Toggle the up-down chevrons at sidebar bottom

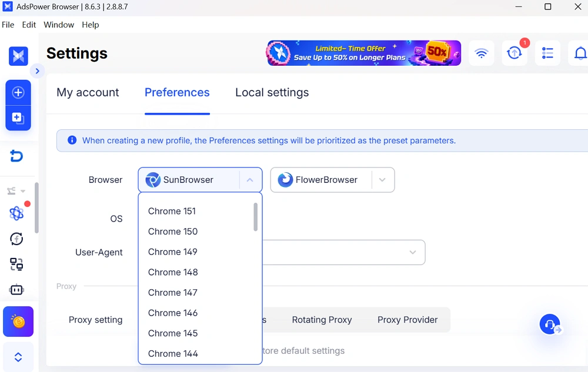[x=18, y=357]
